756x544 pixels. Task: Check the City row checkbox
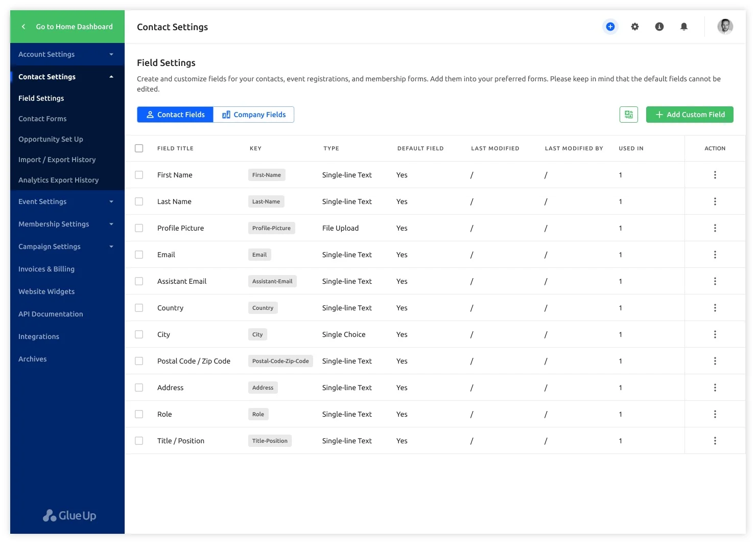[139, 334]
